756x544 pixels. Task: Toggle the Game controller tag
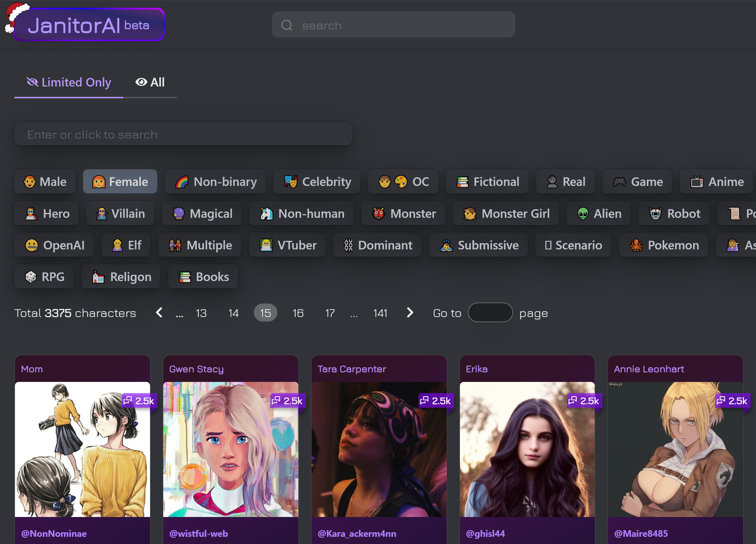pos(637,182)
